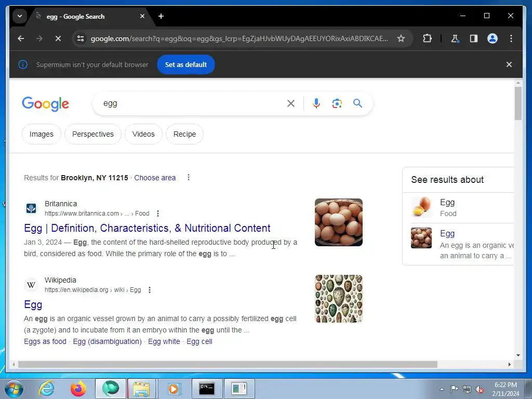Open the profile avatar menu
The height and width of the screenshot is (399, 532).
(493, 38)
